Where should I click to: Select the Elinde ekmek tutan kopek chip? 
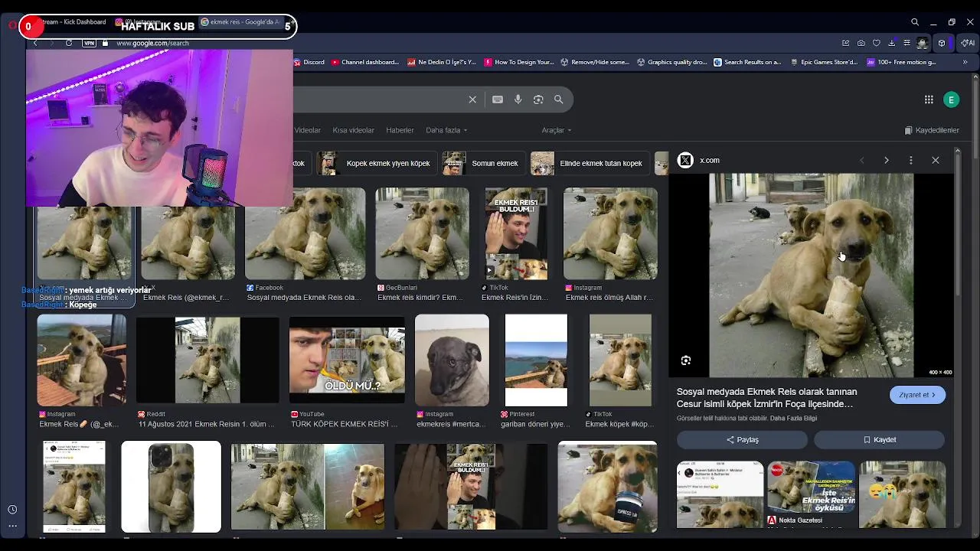589,163
